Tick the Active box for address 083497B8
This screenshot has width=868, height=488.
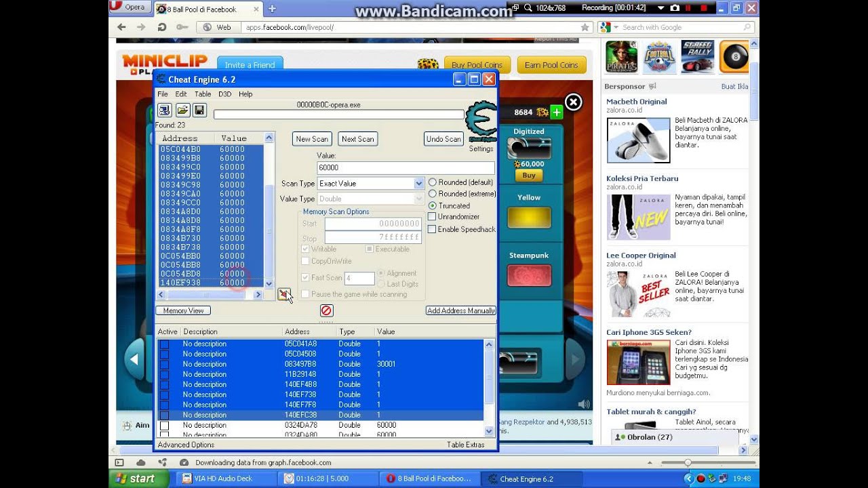point(164,364)
